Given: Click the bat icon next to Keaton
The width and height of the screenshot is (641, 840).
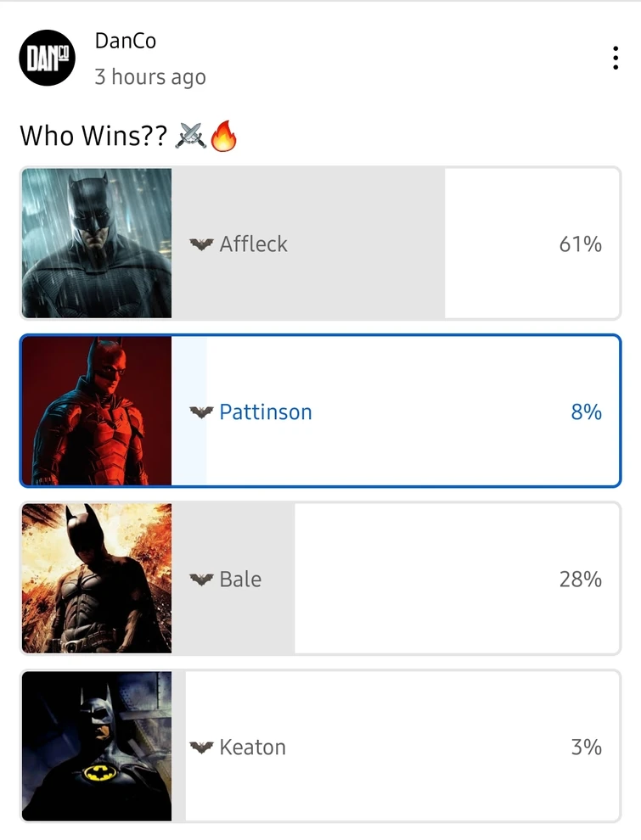Looking at the screenshot, I should click(201, 748).
